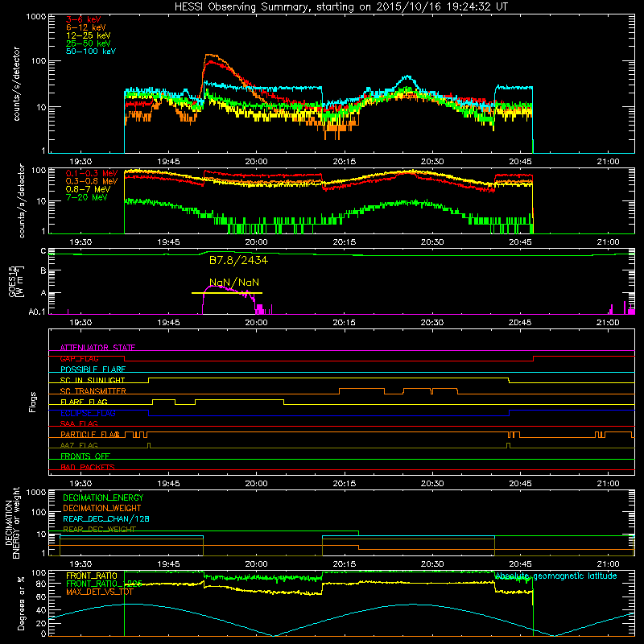The image size is (644, 644).
Task: Select the 3-6 keV legend label
Action: [x=83, y=19]
